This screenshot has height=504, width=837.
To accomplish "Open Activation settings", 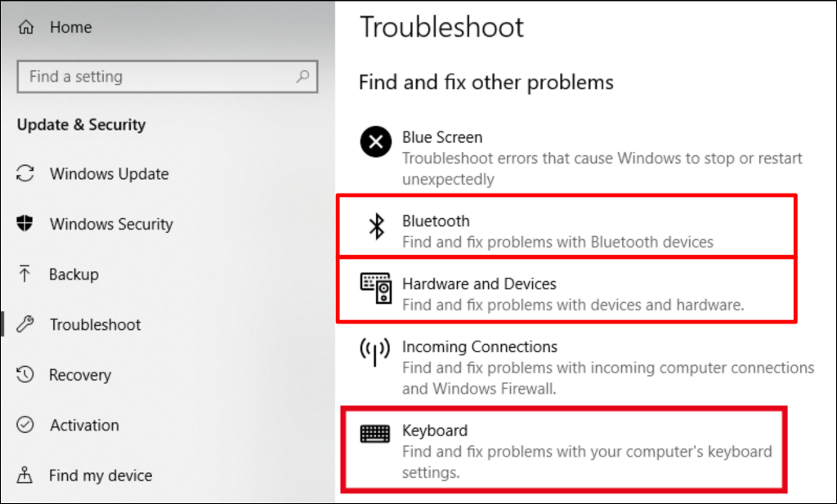I will [83, 425].
